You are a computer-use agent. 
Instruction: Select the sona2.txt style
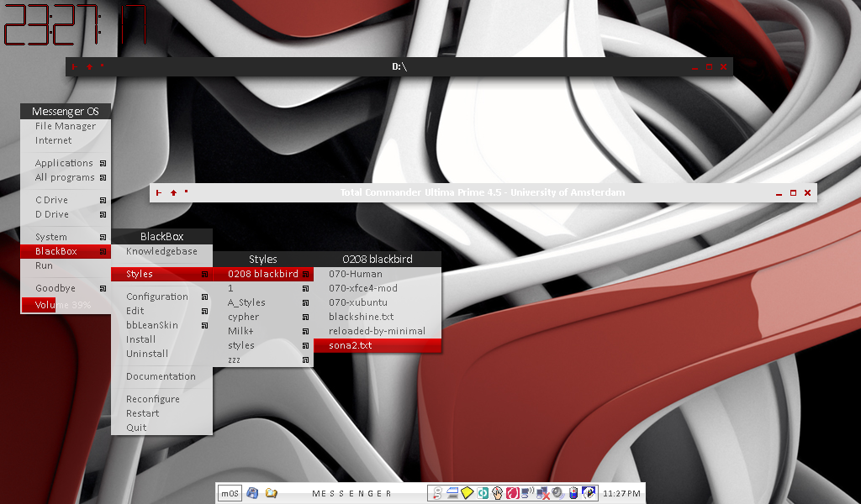point(351,345)
